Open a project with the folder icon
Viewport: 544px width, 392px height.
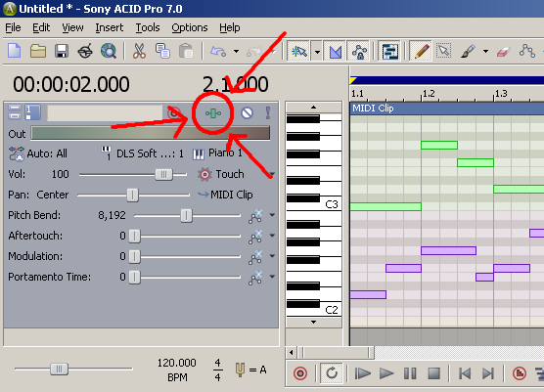coord(38,51)
